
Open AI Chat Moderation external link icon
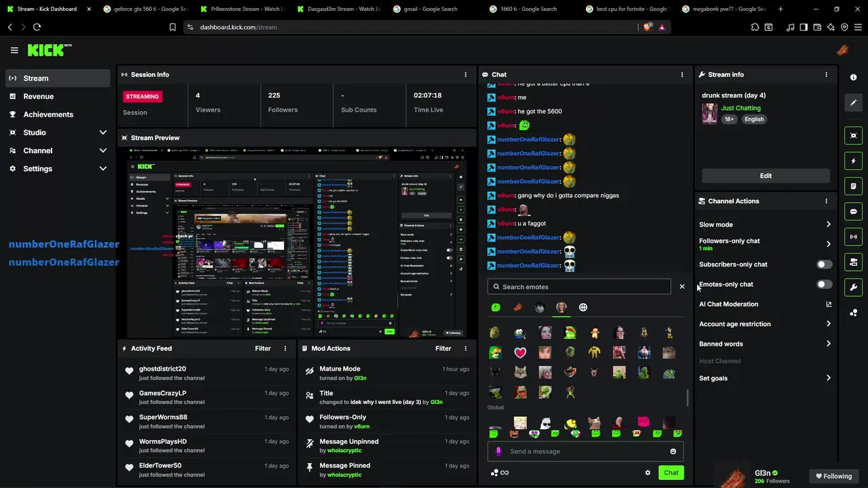point(829,304)
